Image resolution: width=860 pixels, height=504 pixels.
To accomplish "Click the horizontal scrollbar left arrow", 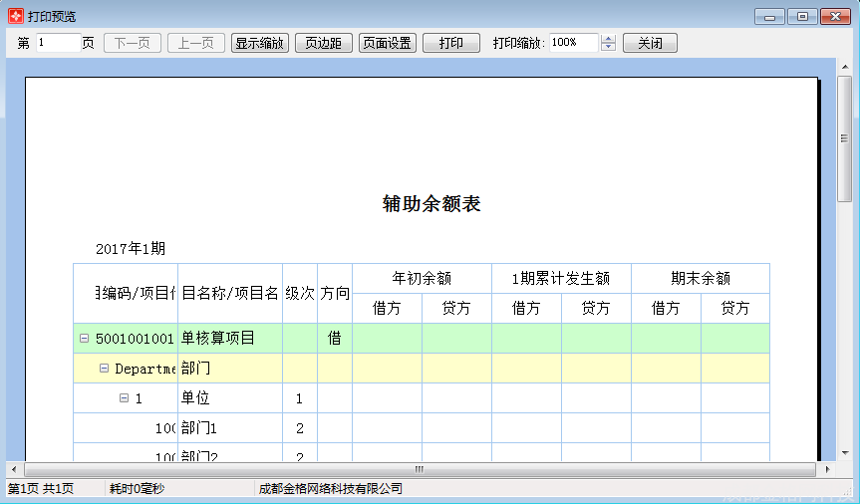I will [14, 469].
